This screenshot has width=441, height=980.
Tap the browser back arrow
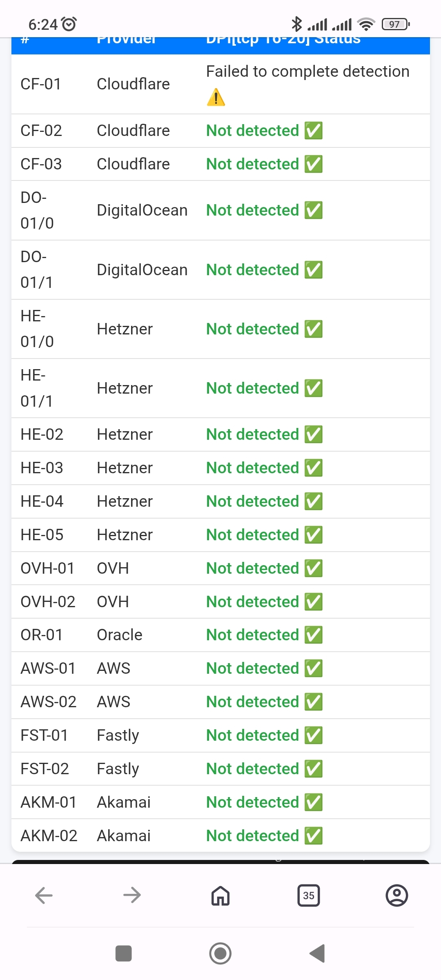pos(44,895)
